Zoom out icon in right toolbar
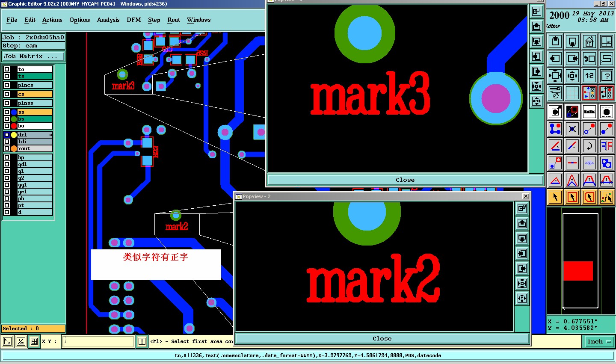616x364 pixels. 572,76
